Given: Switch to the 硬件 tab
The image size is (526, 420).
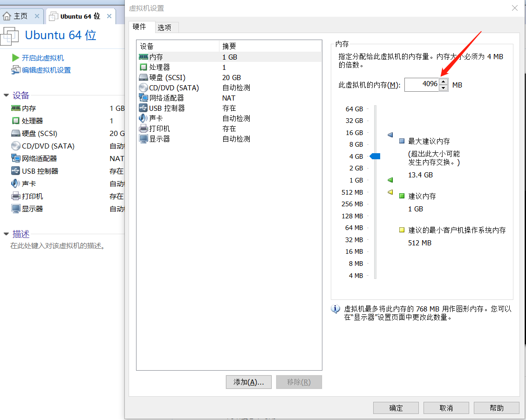Looking at the screenshot, I should [142, 27].
